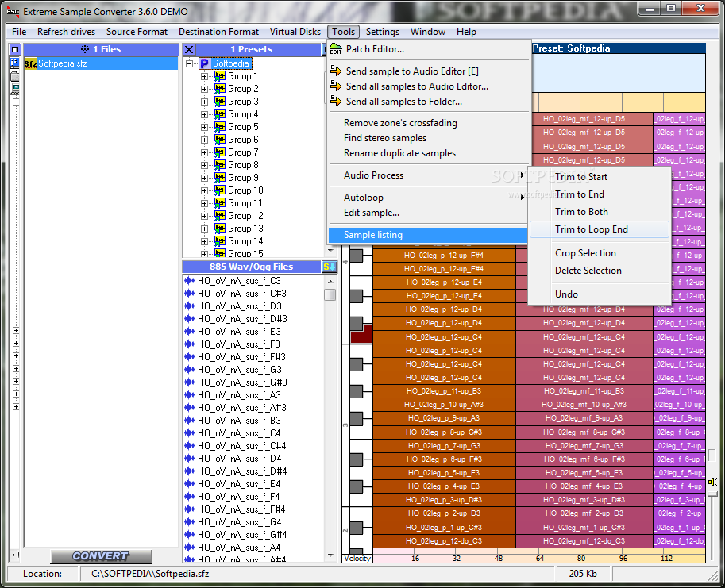
Task: Click the HO_02leg_p_1-up_C#3 zone
Action: (x=444, y=528)
